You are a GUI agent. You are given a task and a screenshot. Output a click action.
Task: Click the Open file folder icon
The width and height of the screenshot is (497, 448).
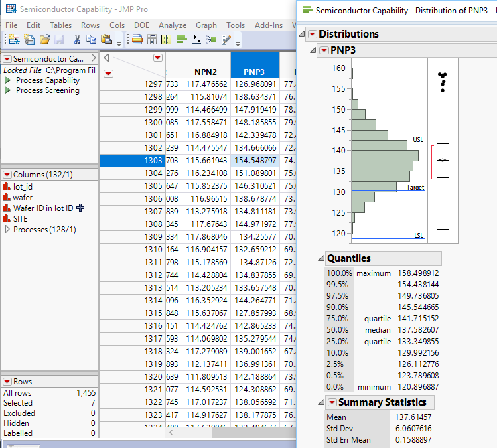(44, 40)
